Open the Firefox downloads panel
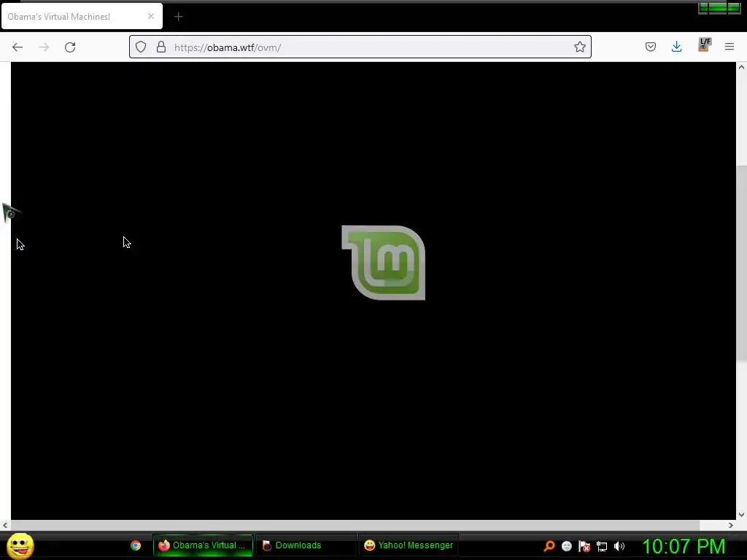Viewport: 747px width, 560px height. 676,47
